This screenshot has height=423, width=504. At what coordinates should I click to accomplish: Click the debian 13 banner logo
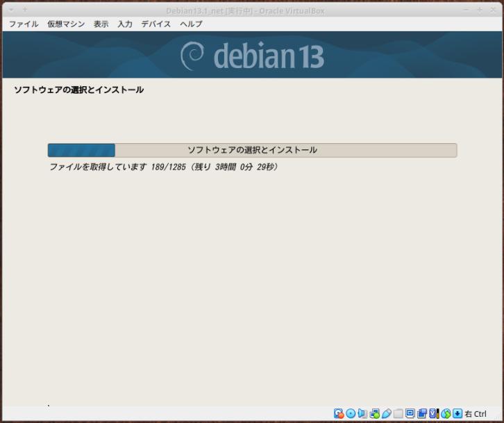tap(252, 56)
